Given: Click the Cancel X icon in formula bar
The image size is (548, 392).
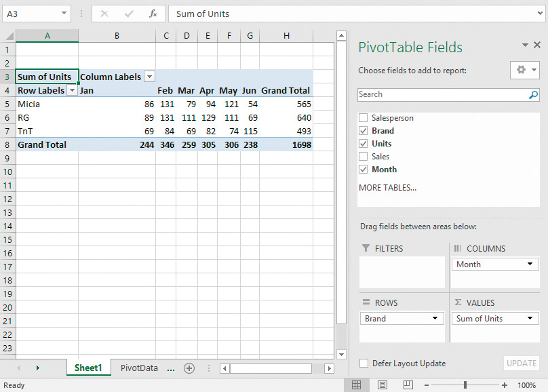Looking at the screenshot, I should (104, 14).
